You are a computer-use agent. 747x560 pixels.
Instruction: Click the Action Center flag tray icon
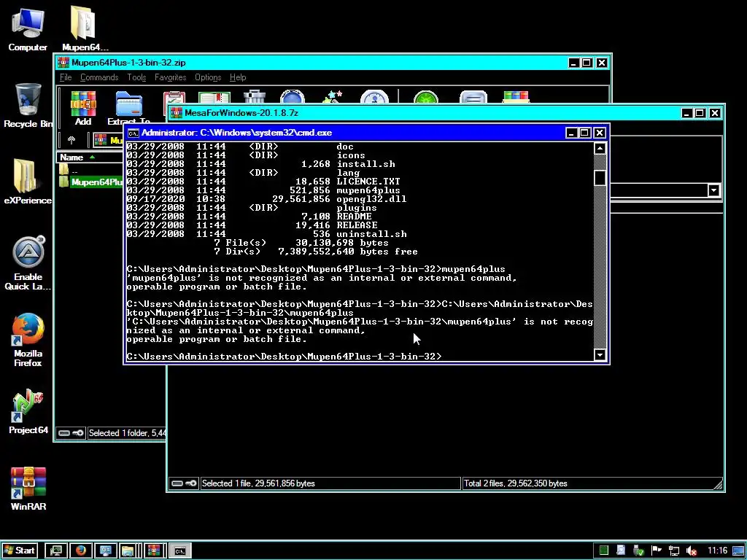[657, 551]
